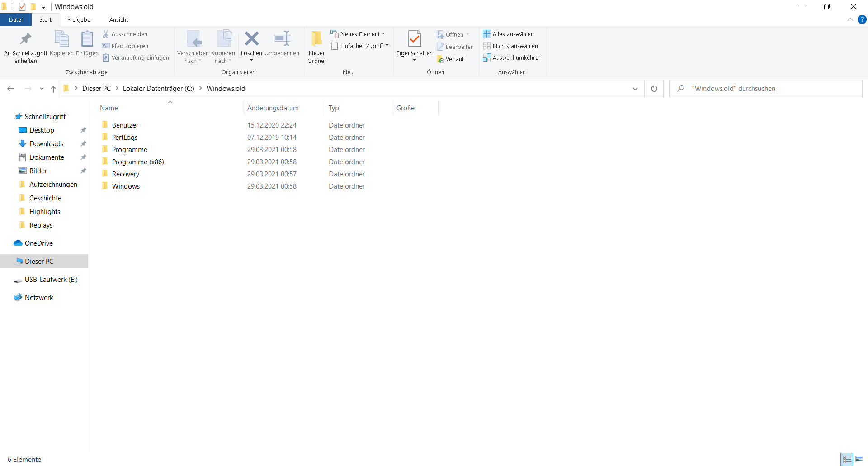Select the Start ribbon tab
This screenshot has height=466, width=868.
click(x=45, y=19)
